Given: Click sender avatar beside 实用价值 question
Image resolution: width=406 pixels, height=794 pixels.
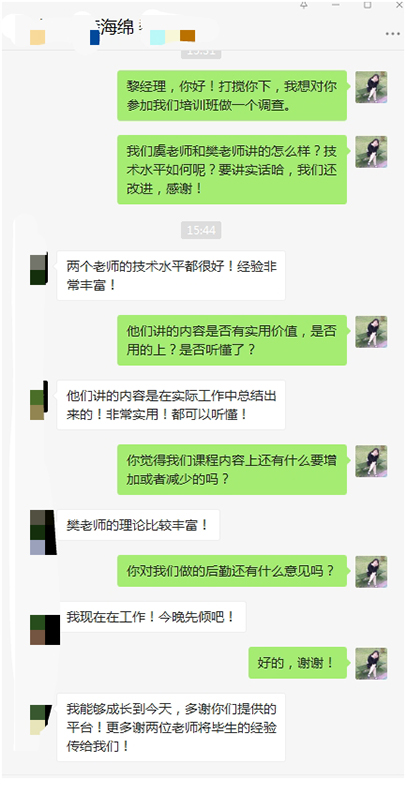Looking at the screenshot, I should click(x=371, y=332).
